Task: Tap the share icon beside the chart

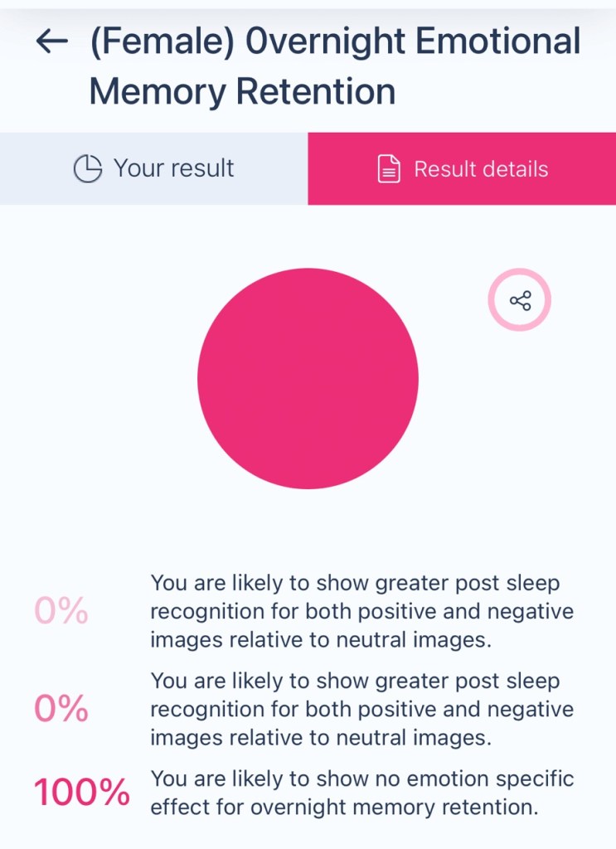Action: coord(520,300)
